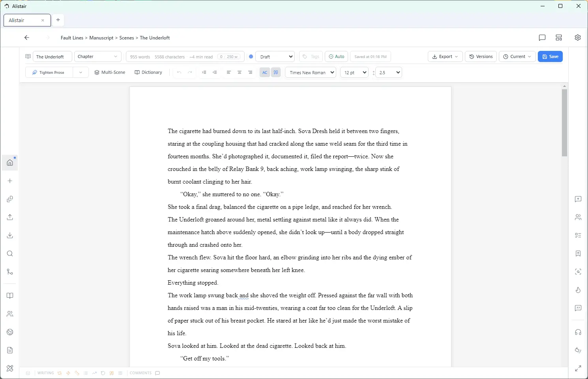The width and height of the screenshot is (588, 379).
Task: Toggle the Auto button
Action: point(336,56)
